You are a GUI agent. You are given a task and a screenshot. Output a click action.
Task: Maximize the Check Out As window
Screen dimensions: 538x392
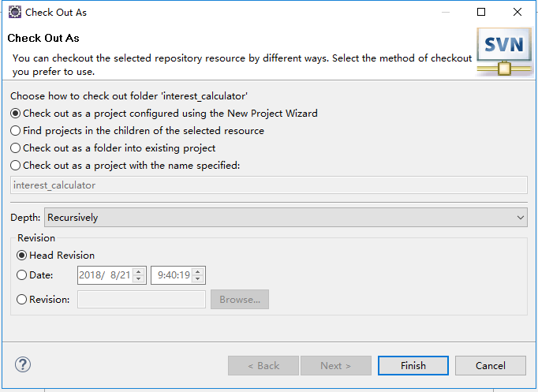pos(481,12)
